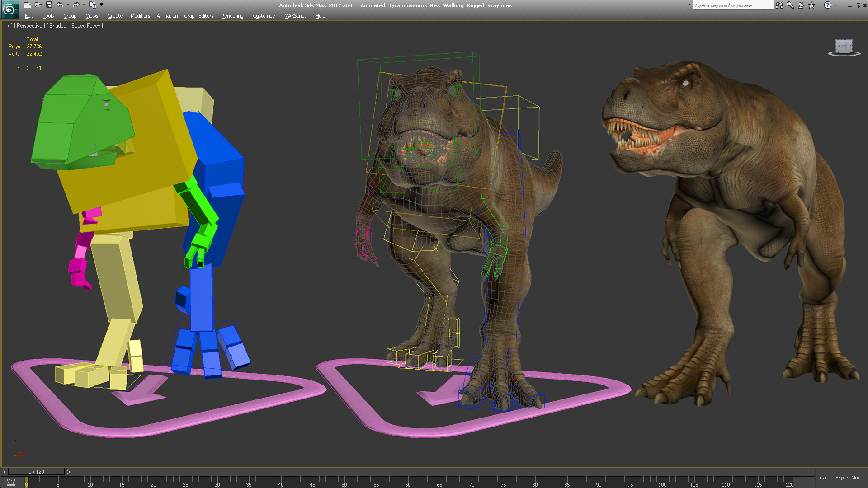Open the Customize menu
Screen dimensions: 868x488
[x=264, y=16]
